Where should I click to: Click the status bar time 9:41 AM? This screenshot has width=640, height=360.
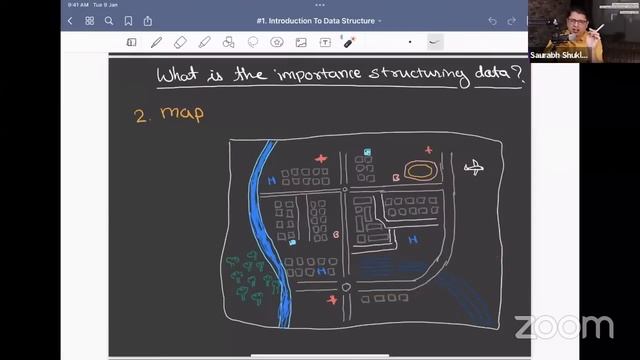[x=78, y=5]
